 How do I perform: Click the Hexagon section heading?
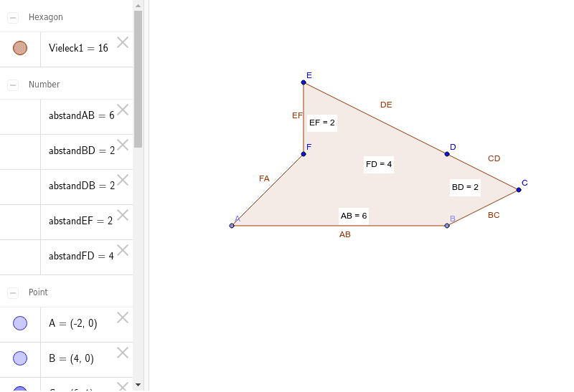pyautogui.click(x=46, y=17)
